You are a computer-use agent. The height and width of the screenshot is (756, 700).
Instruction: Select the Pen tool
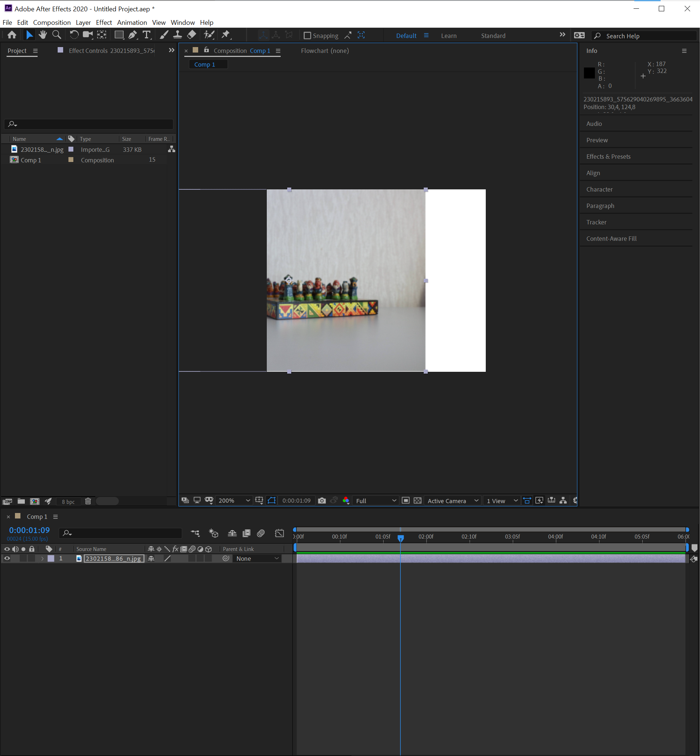point(132,35)
